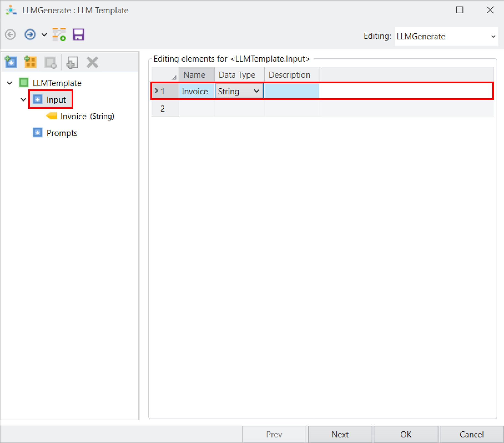This screenshot has width=504, height=443.
Task: Click the Invoice name cell
Action: click(x=197, y=91)
